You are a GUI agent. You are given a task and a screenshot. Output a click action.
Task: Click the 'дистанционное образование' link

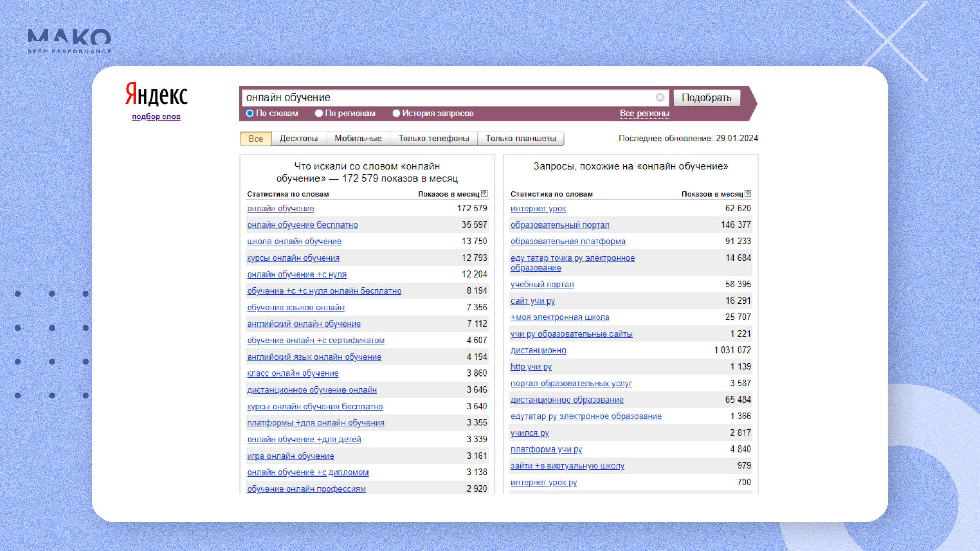pyautogui.click(x=567, y=400)
